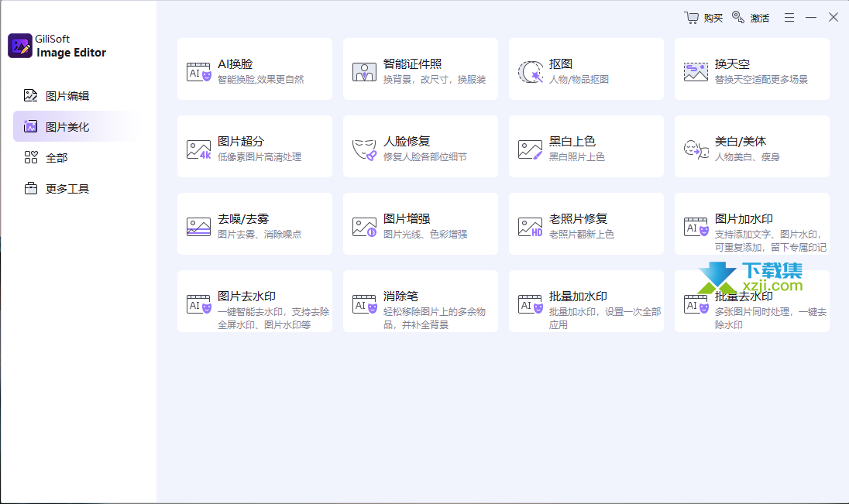The width and height of the screenshot is (849, 504).
Task: Open 图片超分 tool title
Action: pyautogui.click(x=241, y=142)
